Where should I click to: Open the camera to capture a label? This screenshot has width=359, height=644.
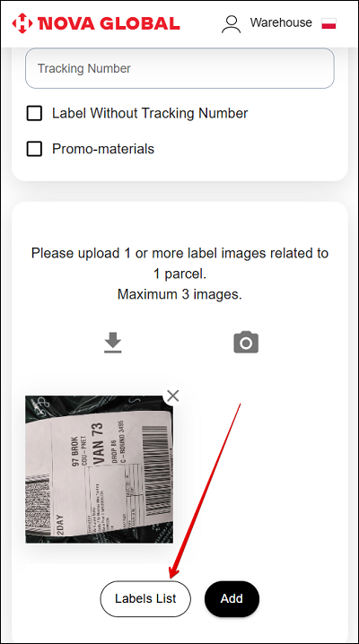(246, 342)
